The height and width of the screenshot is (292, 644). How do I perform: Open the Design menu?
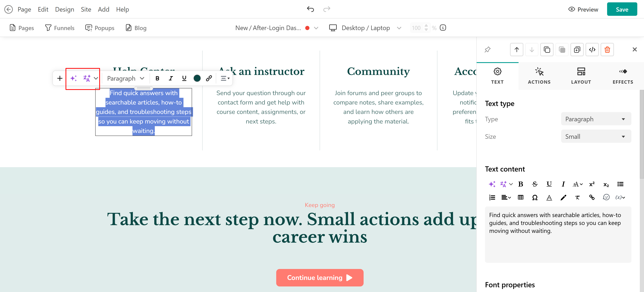coord(65,9)
